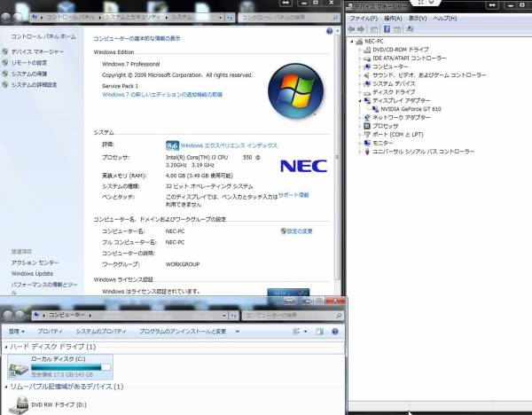Click the Ports (COM & LPT) icon

pyautogui.click(x=367, y=135)
